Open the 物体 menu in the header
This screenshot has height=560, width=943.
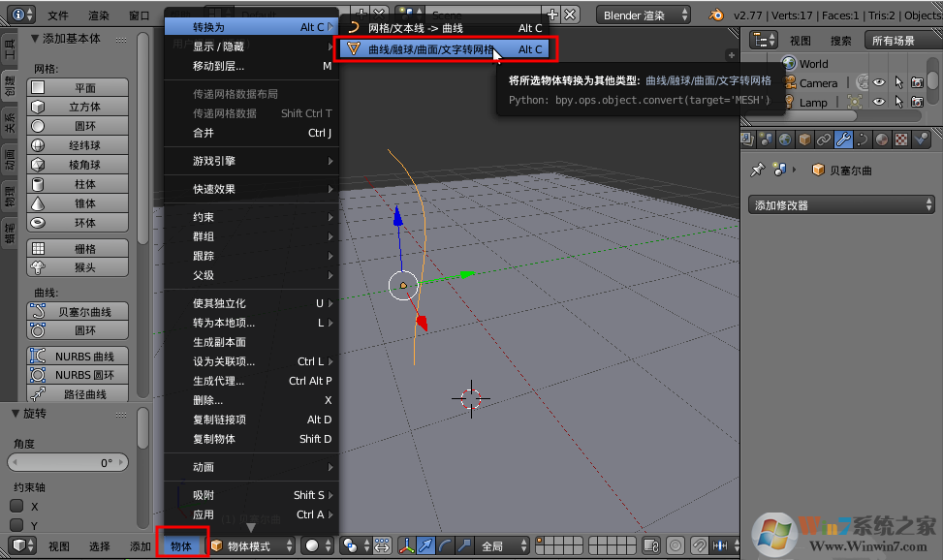pos(180,546)
